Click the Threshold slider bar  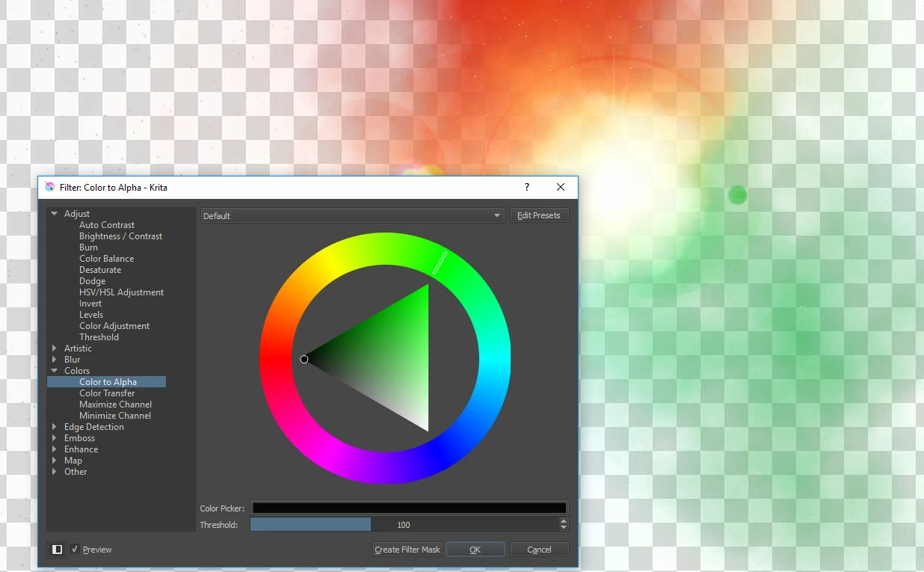pos(404,525)
